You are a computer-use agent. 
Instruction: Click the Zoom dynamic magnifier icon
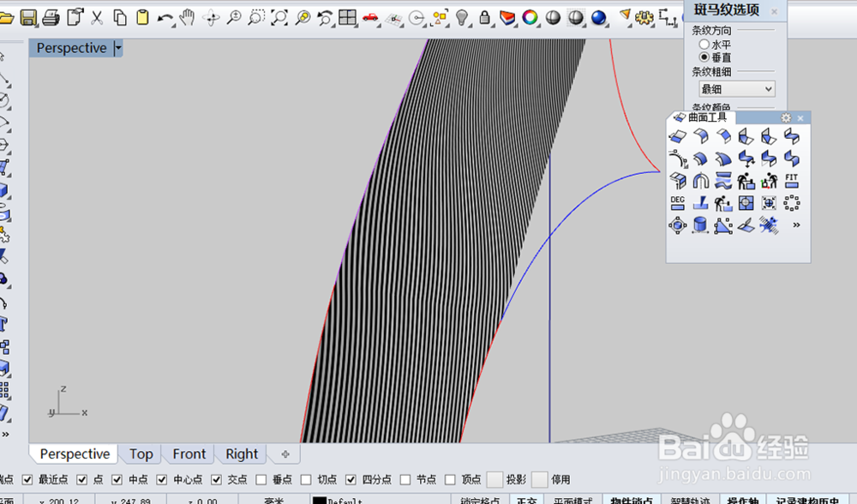point(234,17)
